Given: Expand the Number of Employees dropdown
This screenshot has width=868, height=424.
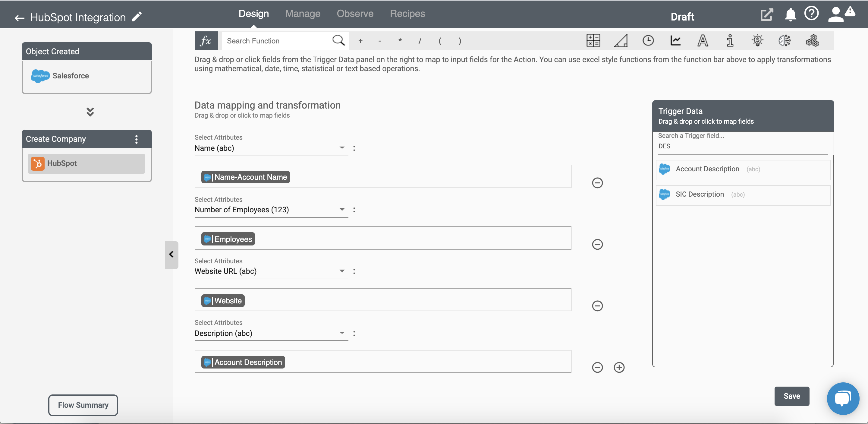Looking at the screenshot, I should click(342, 210).
